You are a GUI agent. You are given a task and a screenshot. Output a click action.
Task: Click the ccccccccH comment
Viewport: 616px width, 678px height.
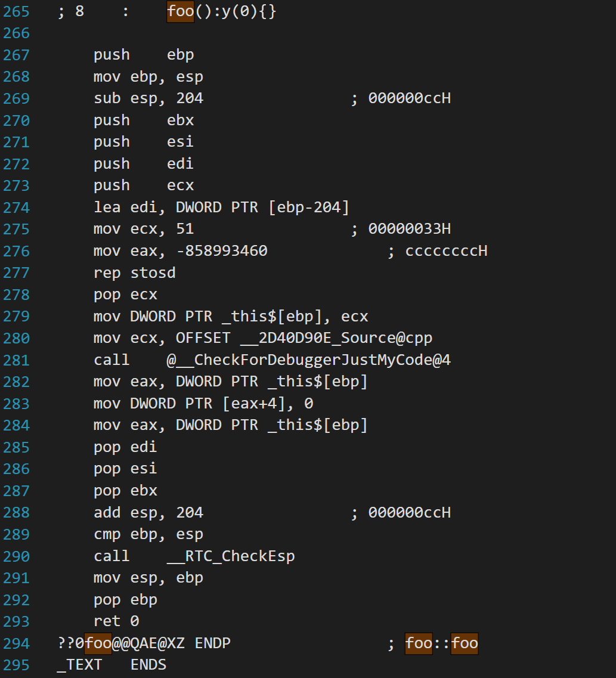(x=445, y=251)
